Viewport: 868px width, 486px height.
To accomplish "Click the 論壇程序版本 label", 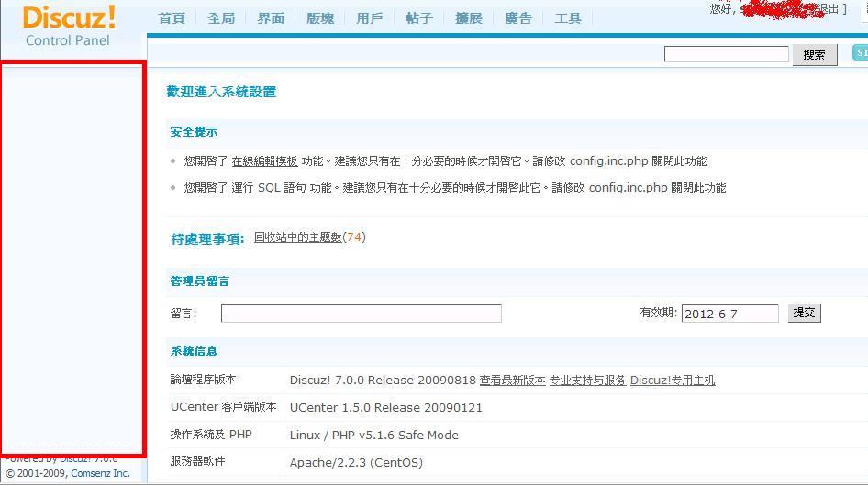I will tap(203, 380).
